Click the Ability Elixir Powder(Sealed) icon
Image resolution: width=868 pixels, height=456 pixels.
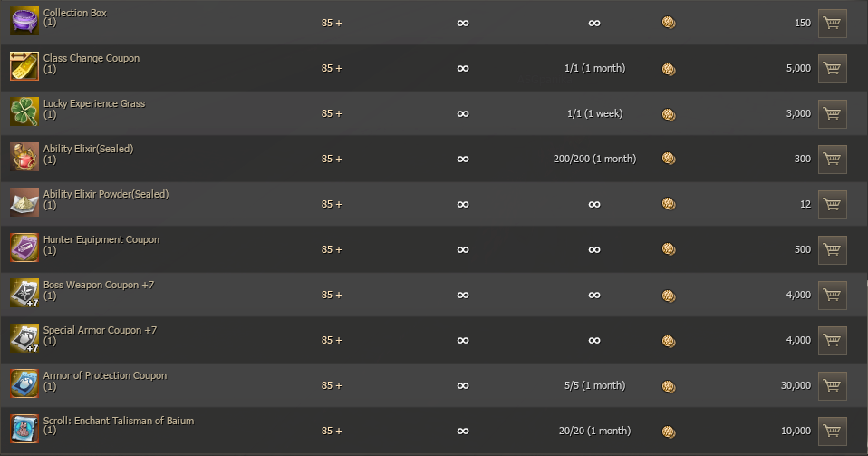click(x=24, y=203)
